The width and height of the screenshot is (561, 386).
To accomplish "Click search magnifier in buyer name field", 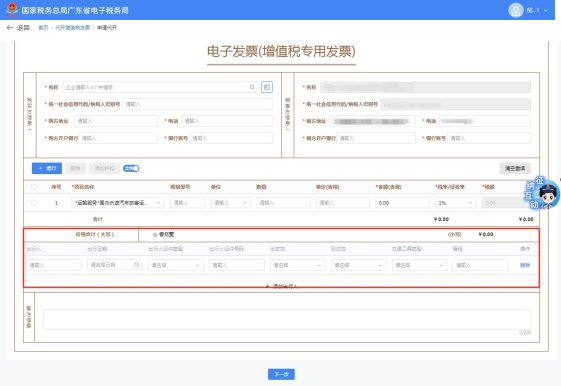I will tap(252, 87).
